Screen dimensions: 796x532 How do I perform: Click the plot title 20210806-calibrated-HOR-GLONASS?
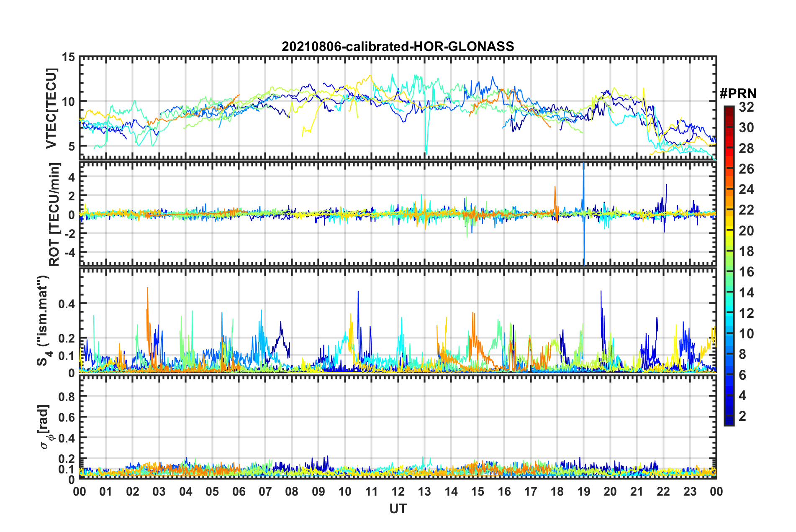tap(398, 46)
